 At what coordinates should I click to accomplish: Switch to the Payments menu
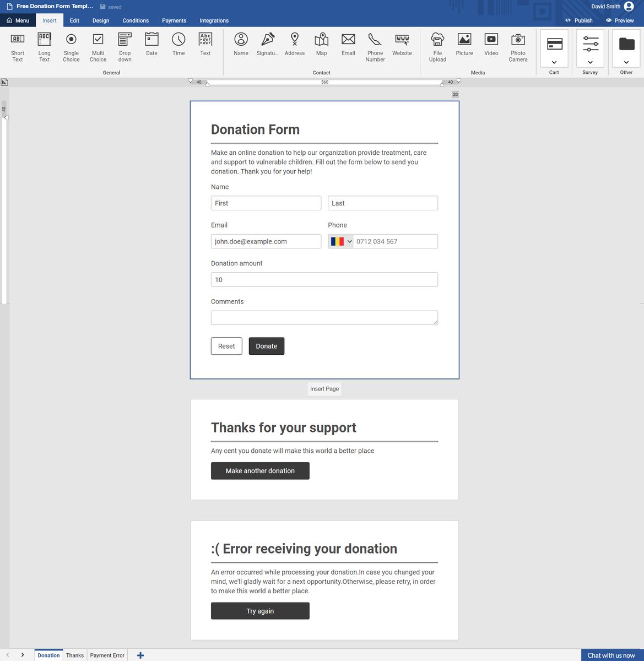174,20
